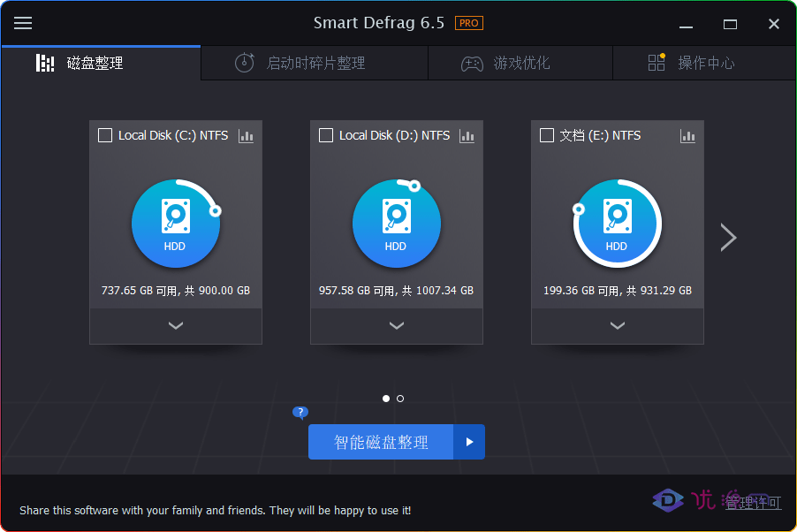Switch to the 游戏优化 tab
Image resolution: width=797 pixels, height=532 pixels.
click(x=520, y=63)
